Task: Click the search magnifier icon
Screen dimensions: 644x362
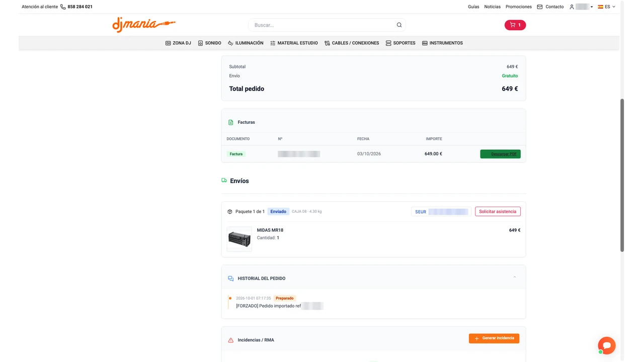Action: click(399, 25)
